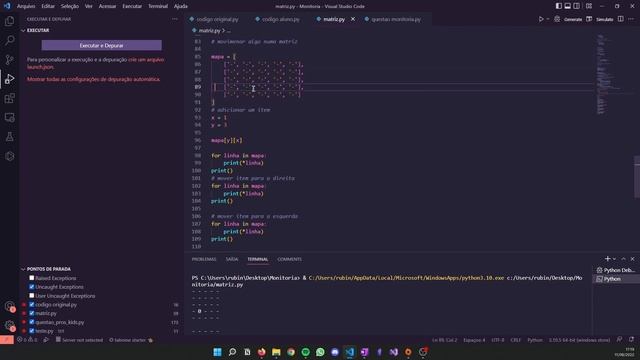Image resolution: width=640 pixels, height=360 pixels.
Task: Open the notifications bell in status bar
Action: coord(631,340)
